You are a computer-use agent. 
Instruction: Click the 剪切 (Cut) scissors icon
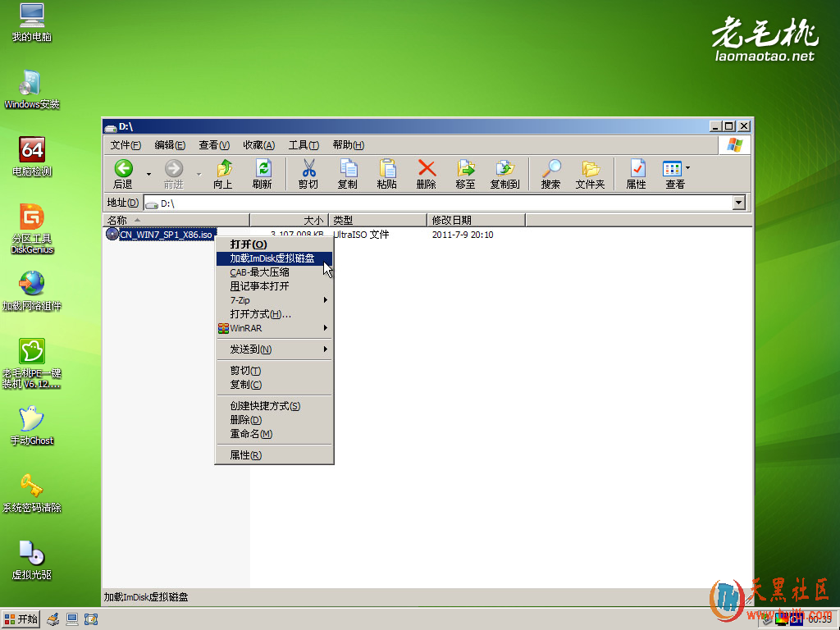coord(308,169)
